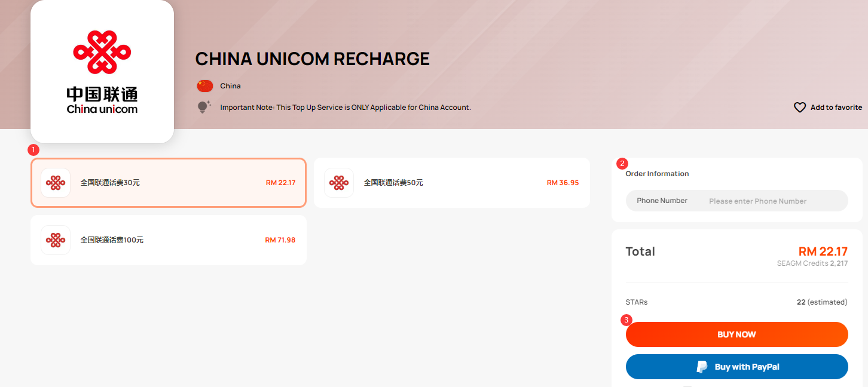
Task: Click the Total RM 22.17 amount
Action: (823, 251)
